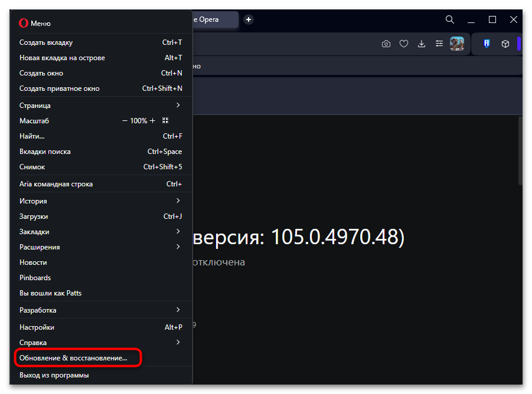Close the Opera window

coord(514,19)
